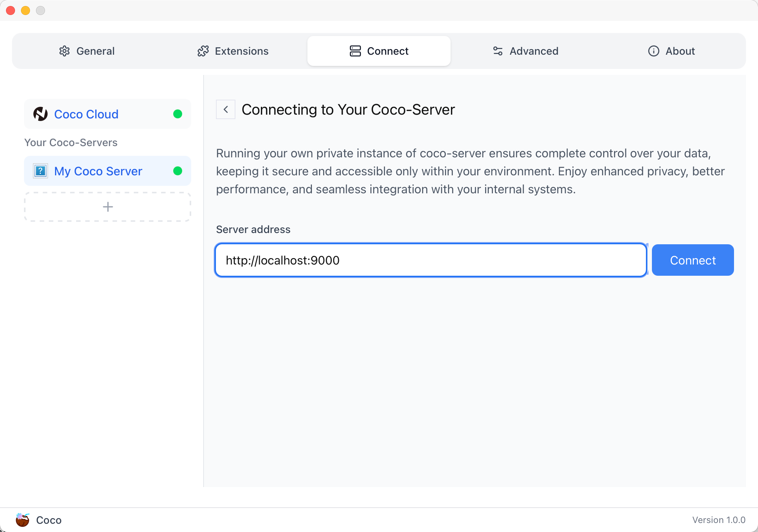758x532 pixels.
Task: Click My Coco Server green status indicator
Action: click(x=178, y=171)
